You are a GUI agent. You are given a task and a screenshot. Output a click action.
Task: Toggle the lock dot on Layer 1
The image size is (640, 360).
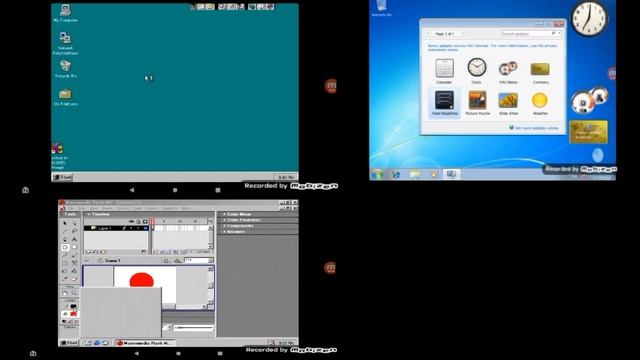tap(138, 228)
